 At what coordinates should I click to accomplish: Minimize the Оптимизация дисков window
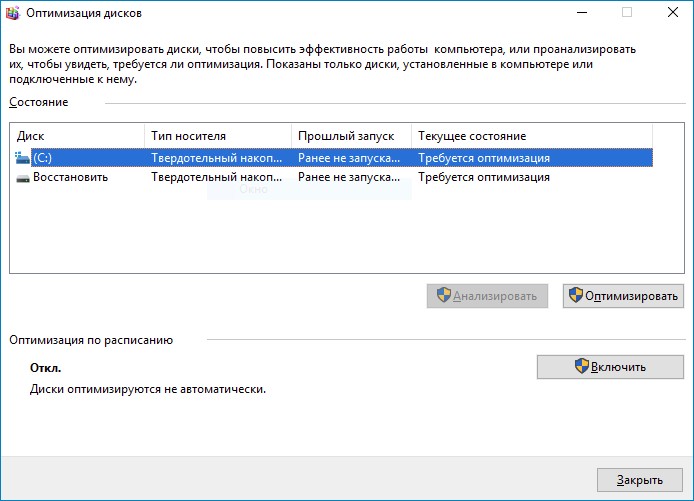pos(581,13)
